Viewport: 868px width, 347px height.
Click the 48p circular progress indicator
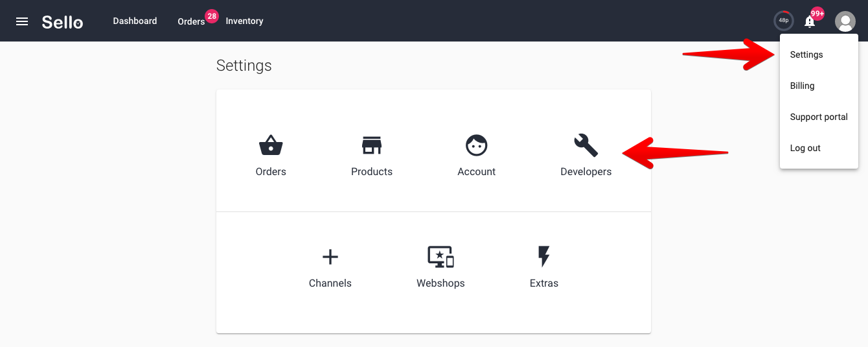[x=784, y=21]
